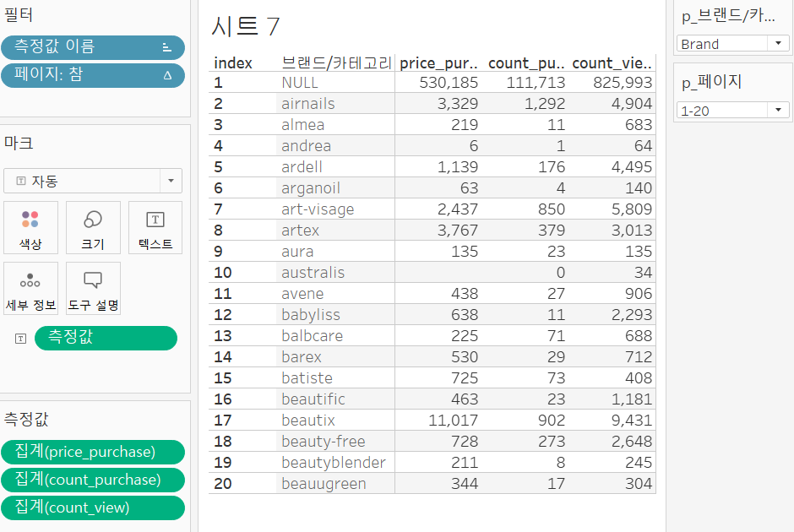Screen dimensions: 794x532
Task: Click the airnails brand cell
Action: pos(307,104)
